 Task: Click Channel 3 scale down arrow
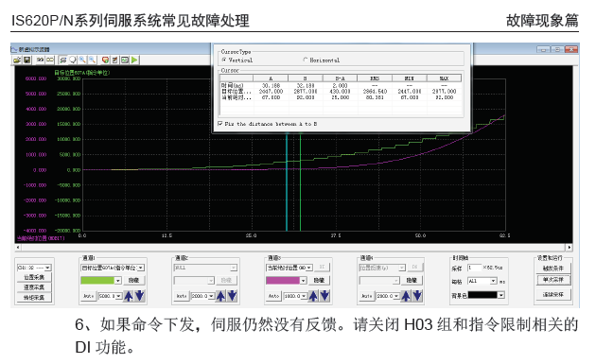coord(324,296)
